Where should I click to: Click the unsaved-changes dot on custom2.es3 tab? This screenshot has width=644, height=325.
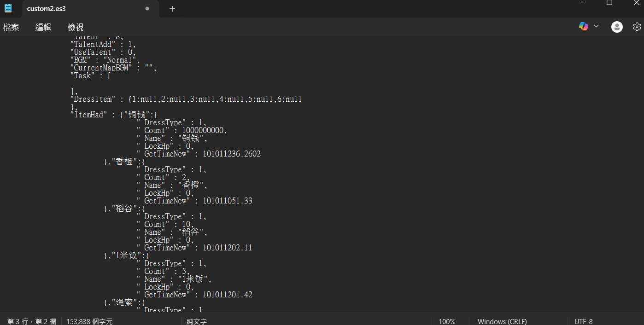point(147,9)
